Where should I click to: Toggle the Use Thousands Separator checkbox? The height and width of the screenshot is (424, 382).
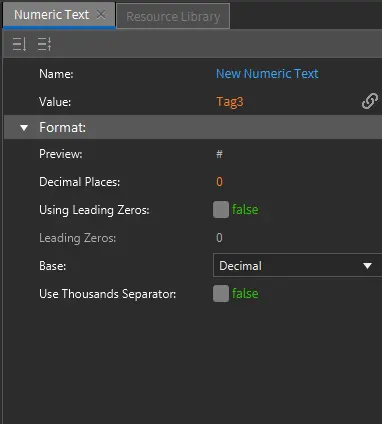[221, 293]
